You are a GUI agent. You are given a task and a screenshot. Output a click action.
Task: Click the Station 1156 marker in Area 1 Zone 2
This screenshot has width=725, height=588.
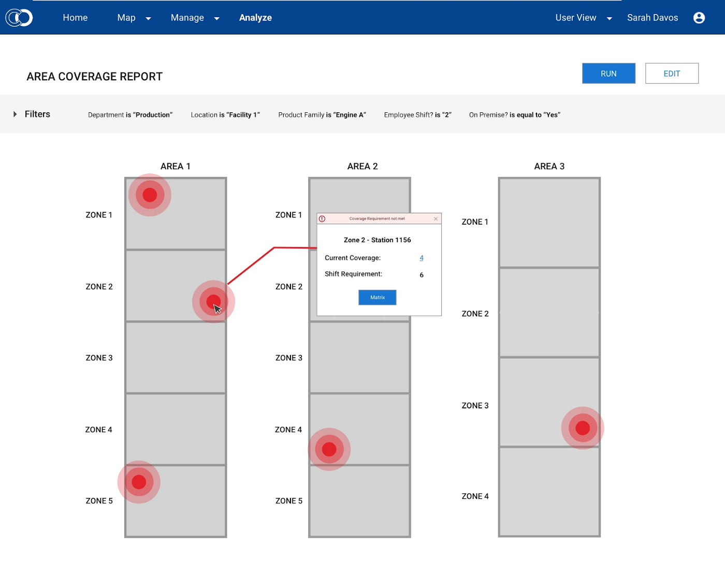tap(214, 301)
